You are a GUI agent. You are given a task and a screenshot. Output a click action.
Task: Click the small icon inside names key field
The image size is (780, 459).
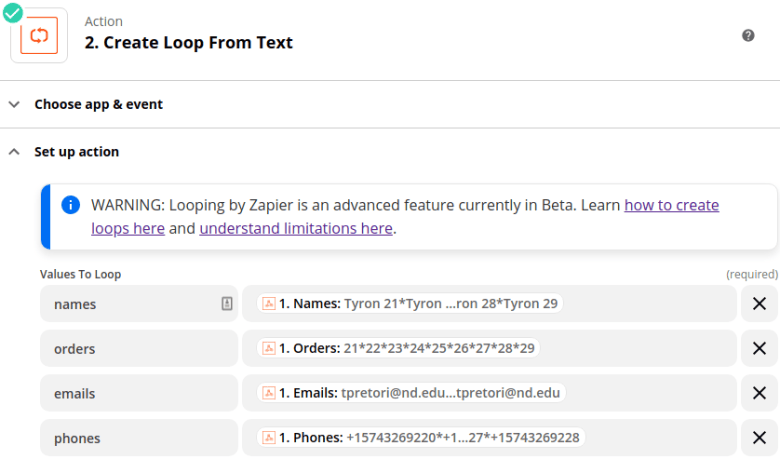coord(227,303)
